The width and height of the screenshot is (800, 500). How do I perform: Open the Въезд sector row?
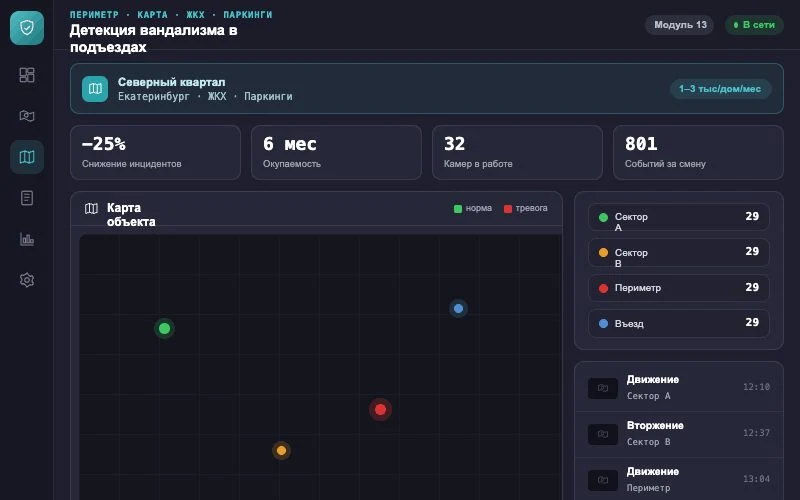tap(679, 323)
